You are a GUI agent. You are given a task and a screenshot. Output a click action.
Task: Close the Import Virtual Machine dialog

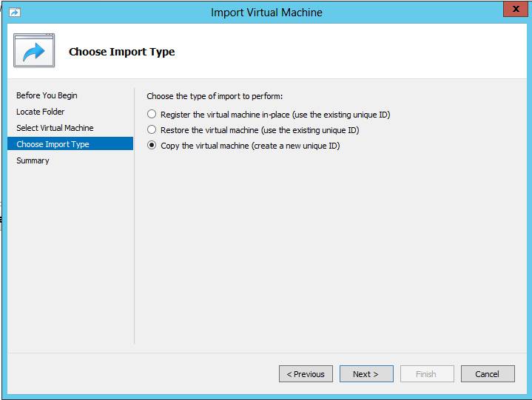click(516, 9)
